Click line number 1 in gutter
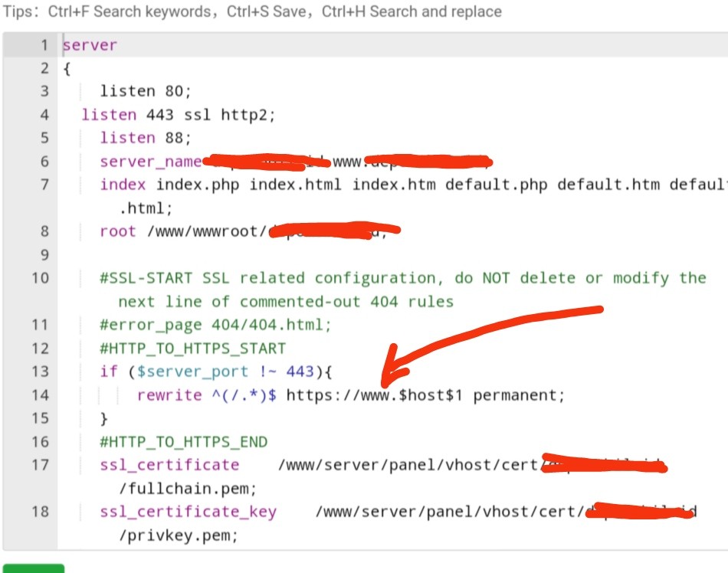This screenshot has width=728, height=573. coord(44,45)
